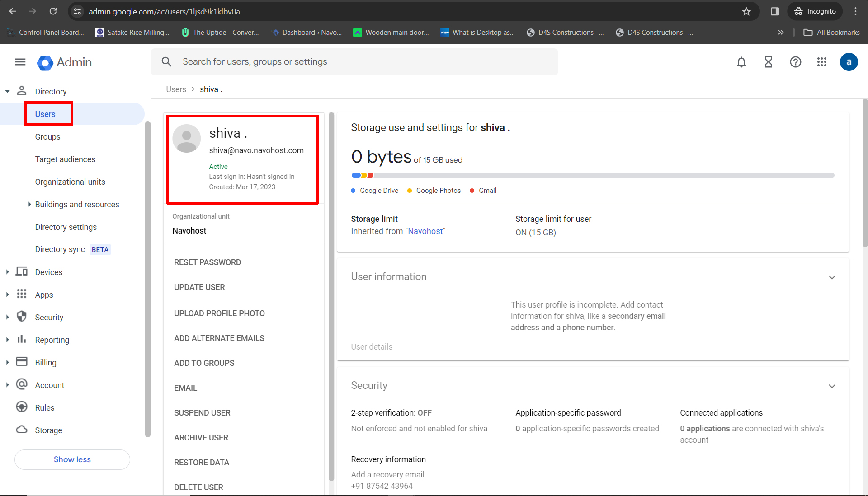Click the storage usage progress bar

(593, 175)
